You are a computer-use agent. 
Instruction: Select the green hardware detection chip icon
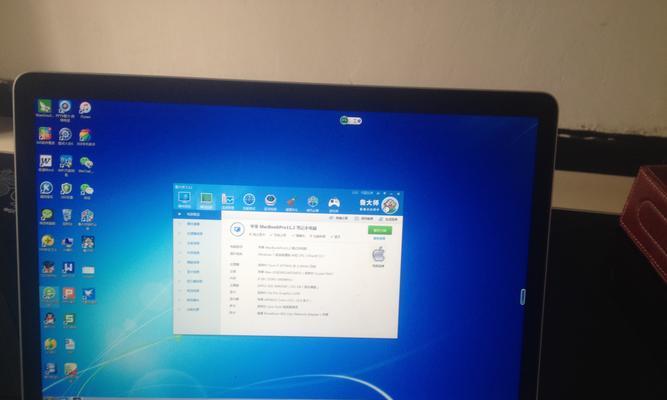pyautogui.click(x=206, y=199)
